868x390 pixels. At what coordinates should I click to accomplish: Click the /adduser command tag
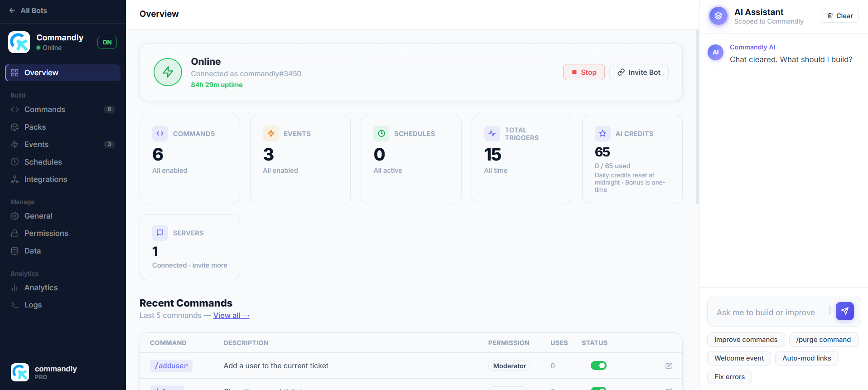[x=171, y=366]
